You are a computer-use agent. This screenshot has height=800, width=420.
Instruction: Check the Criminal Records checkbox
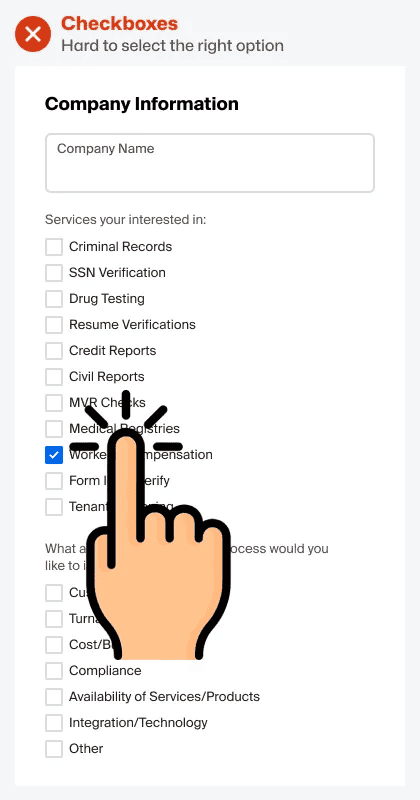point(54,247)
